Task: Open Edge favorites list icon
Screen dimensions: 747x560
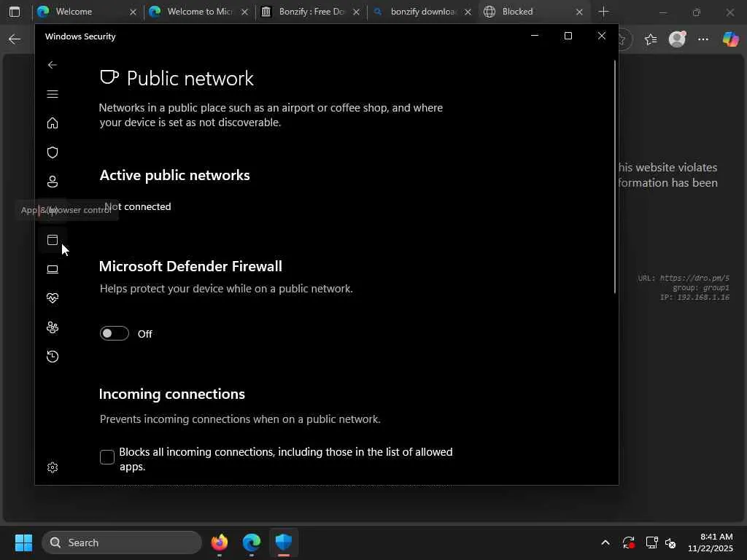Action: coord(651,39)
